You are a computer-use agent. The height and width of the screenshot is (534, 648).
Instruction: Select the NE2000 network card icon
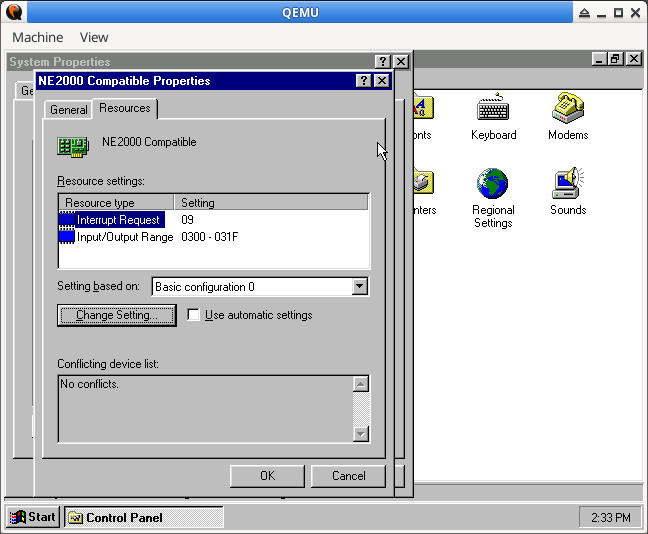[73, 147]
